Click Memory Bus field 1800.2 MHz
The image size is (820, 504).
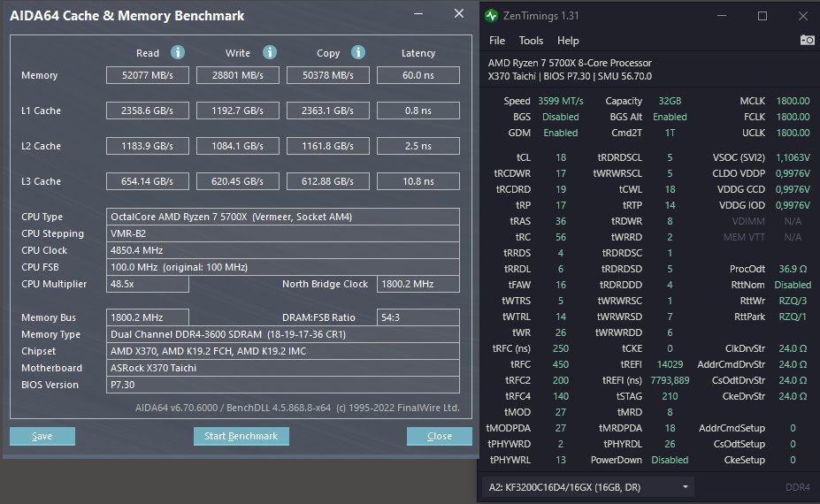click(148, 317)
